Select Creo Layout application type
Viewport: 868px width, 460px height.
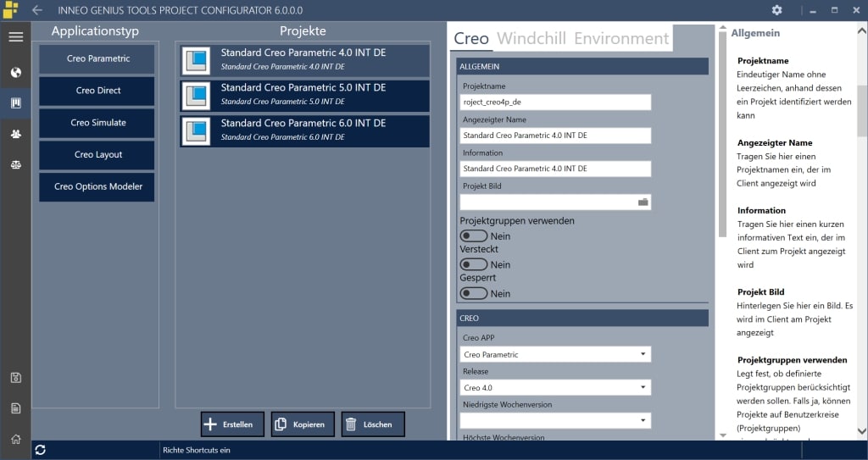[97, 155]
